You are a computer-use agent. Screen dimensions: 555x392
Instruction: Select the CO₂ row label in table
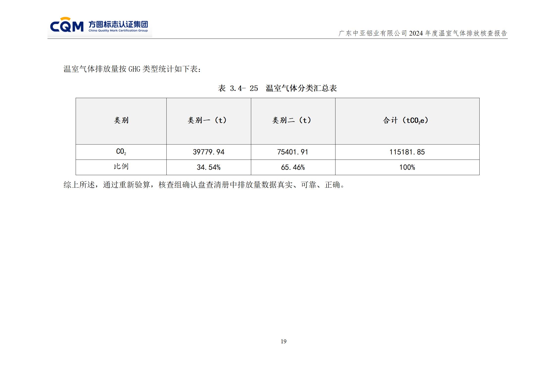point(121,152)
